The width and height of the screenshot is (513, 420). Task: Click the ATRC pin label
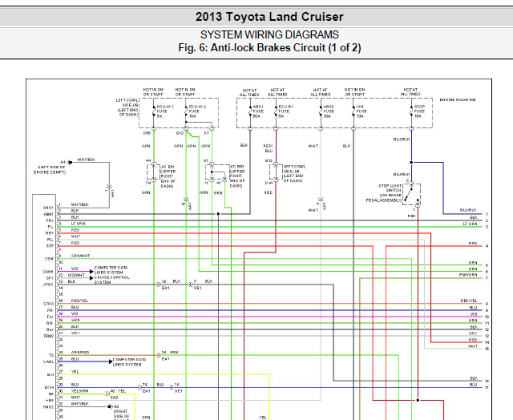48,285
